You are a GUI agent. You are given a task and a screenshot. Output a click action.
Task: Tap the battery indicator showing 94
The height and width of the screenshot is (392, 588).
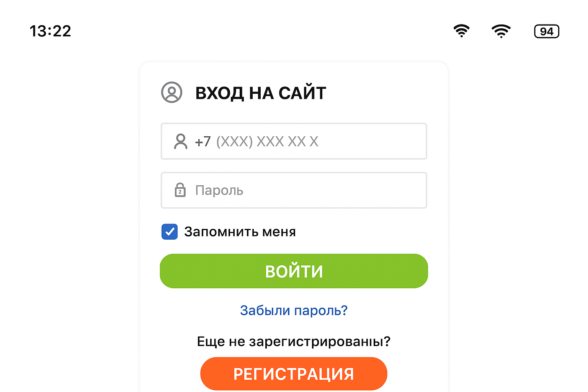[547, 31]
